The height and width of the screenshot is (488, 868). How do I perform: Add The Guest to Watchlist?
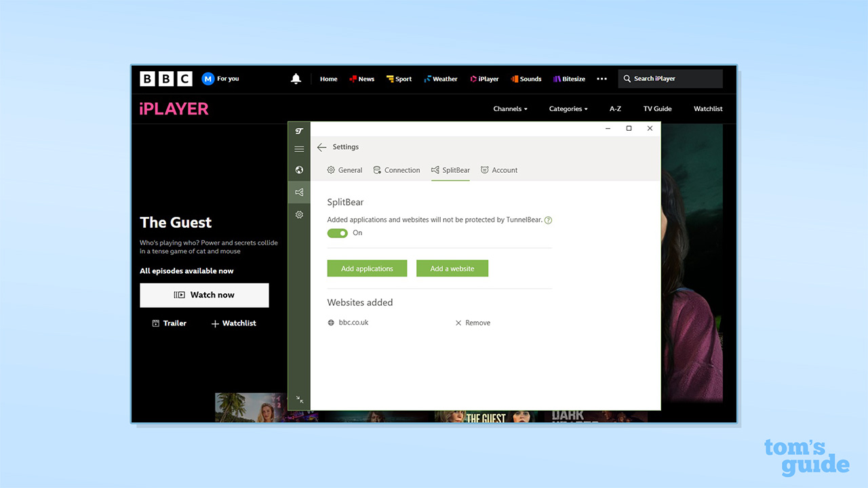233,323
